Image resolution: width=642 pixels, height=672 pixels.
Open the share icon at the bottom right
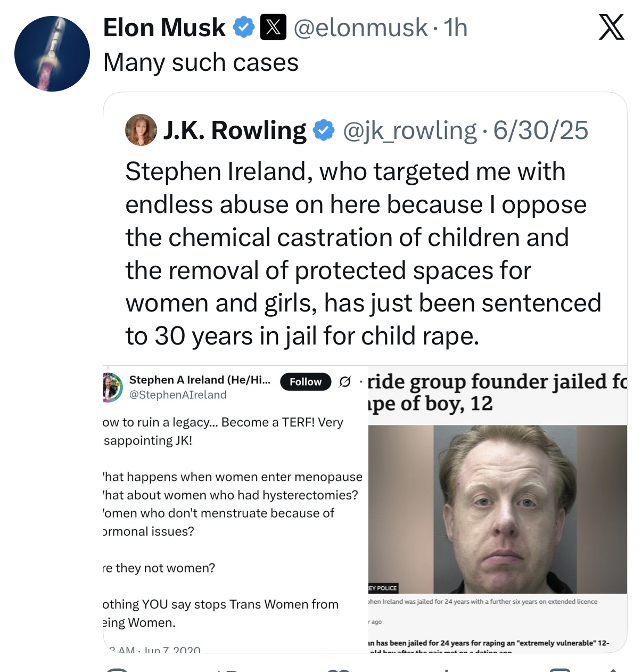coord(613,669)
